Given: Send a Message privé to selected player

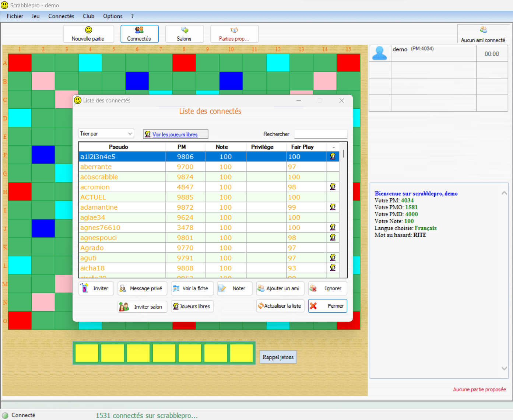Looking at the screenshot, I should 142,288.
